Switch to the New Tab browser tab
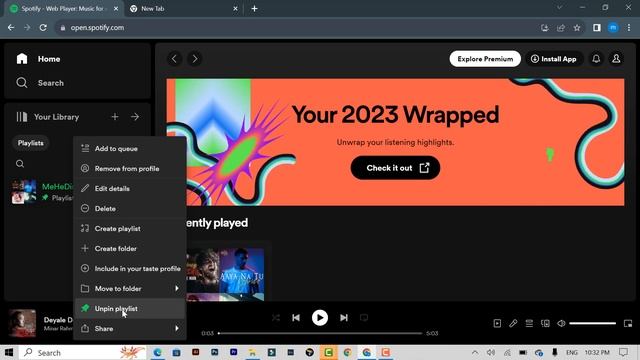The image size is (640, 360). (x=183, y=9)
